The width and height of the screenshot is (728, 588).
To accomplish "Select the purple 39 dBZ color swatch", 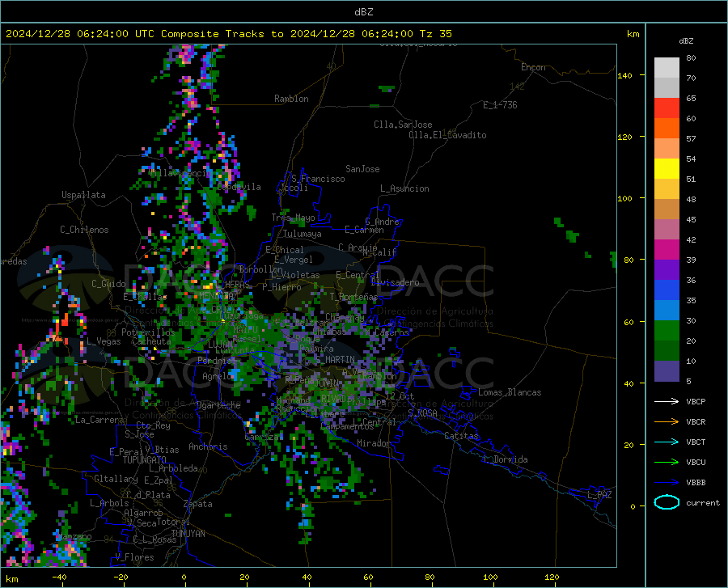I will (x=667, y=270).
